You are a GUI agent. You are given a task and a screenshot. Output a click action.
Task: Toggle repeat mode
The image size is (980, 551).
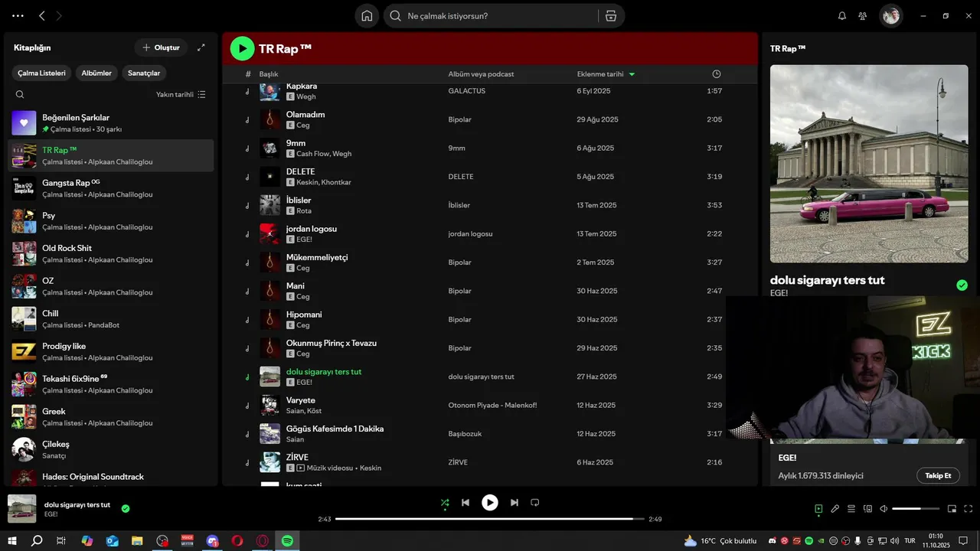tap(535, 503)
